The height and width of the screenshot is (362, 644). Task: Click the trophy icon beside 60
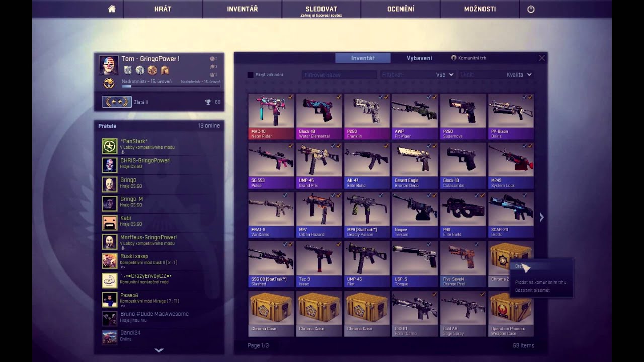click(x=208, y=102)
